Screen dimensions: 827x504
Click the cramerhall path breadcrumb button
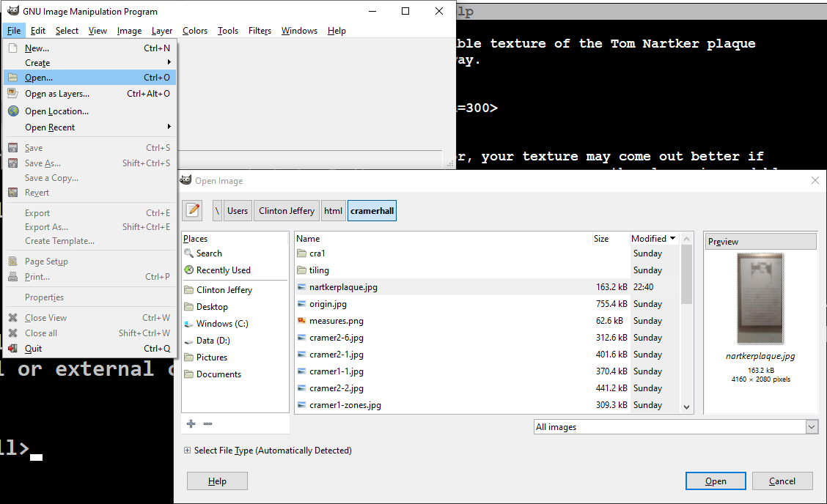click(x=372, y=210)
